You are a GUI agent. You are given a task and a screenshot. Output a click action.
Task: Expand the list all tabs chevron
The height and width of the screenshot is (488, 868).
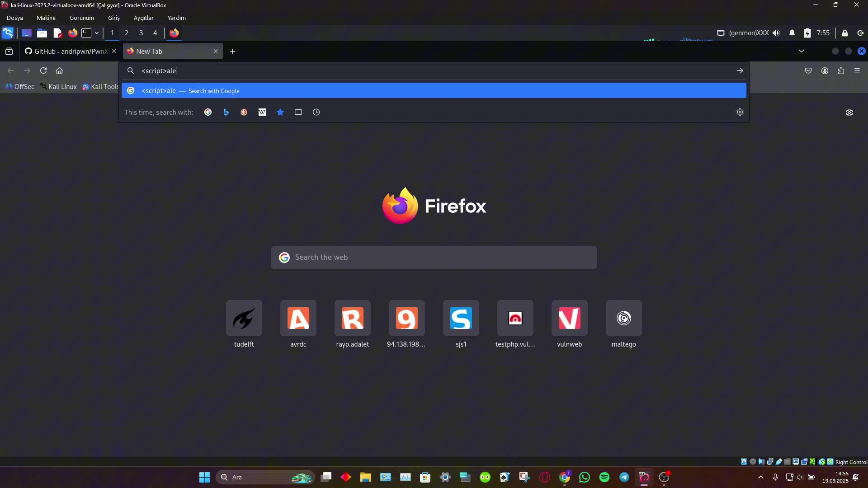click(x=802, y=51)
